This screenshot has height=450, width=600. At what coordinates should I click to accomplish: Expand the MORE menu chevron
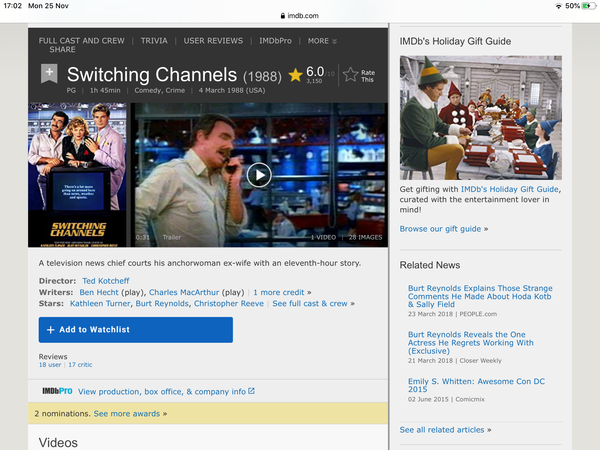pyautogui.click(x=334, y=41)
